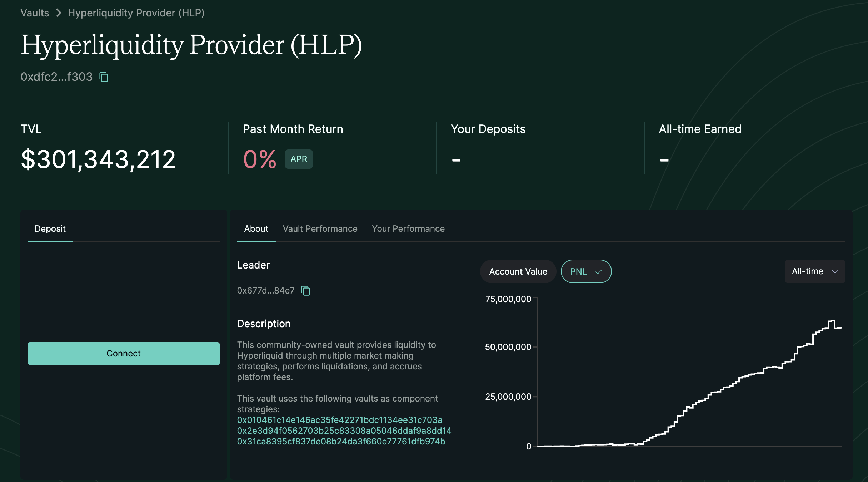Switch to the Your Performance tab
This screenshot has width=868, height=482.
pos(408,229)
